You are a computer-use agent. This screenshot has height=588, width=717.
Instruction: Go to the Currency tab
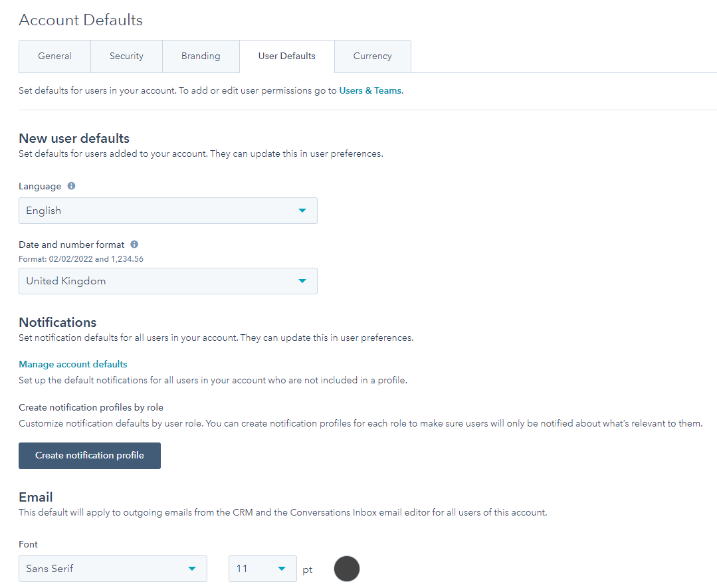coord(372,56)
